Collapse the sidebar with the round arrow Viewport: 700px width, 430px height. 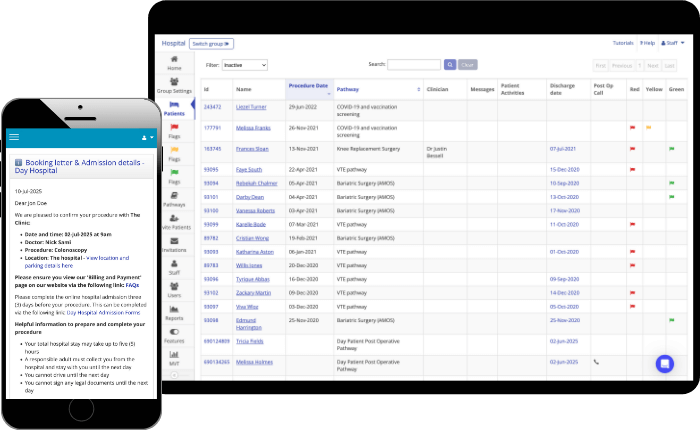click(x=174, y=375)
